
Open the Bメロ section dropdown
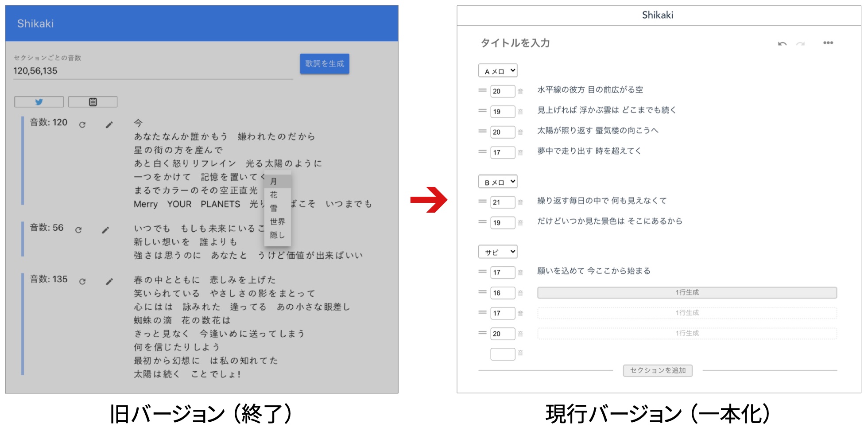coord(498,182)
